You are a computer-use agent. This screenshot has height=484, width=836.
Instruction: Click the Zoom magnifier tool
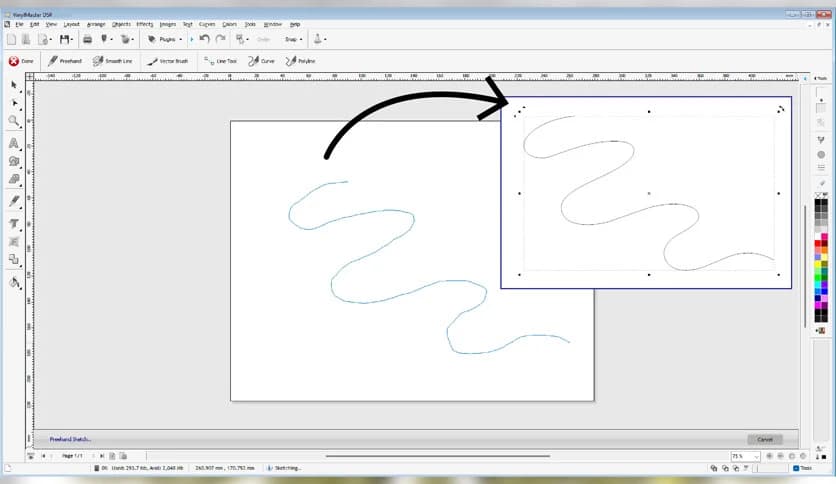coord(14,120)
